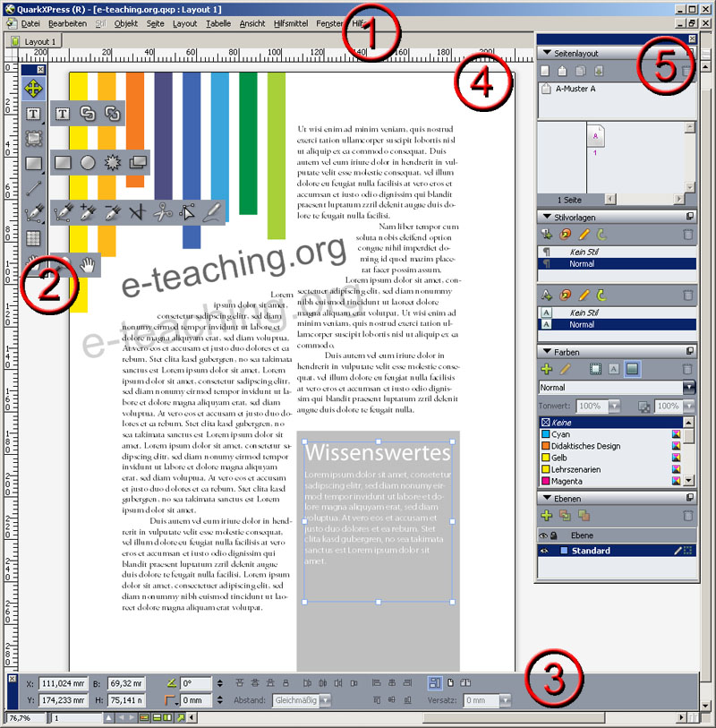Choose the text Linking chain tool
Image resolution: width=716 pixels, height=728 pixels.
(x=88, y=114)
